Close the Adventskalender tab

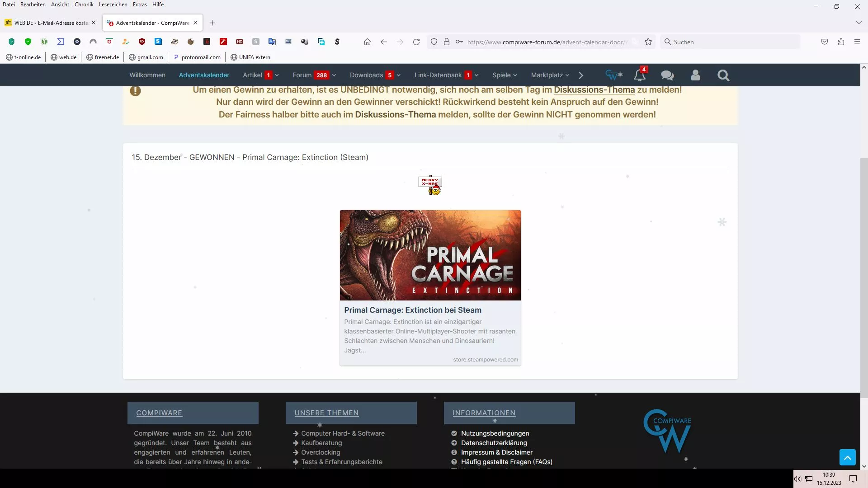(x=195, y=23)
